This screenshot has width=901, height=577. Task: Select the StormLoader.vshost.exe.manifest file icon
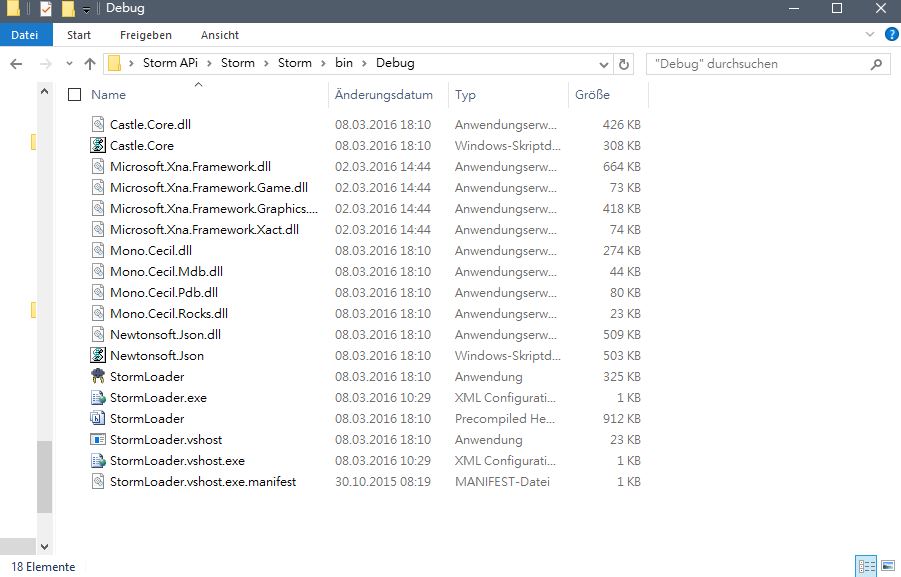pyautogui.click(x=97, y=481)
